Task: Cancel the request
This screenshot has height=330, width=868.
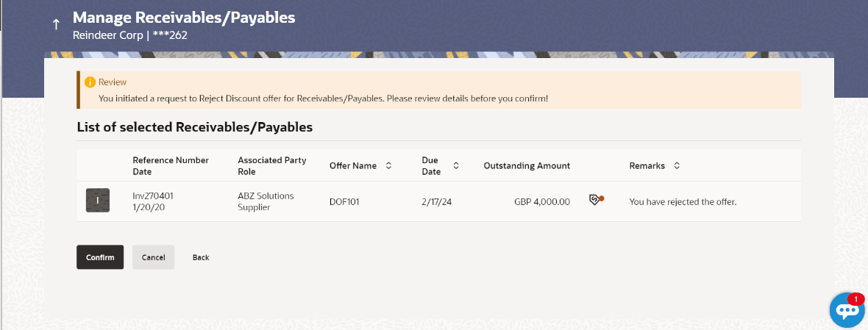Action: (153, 257)
